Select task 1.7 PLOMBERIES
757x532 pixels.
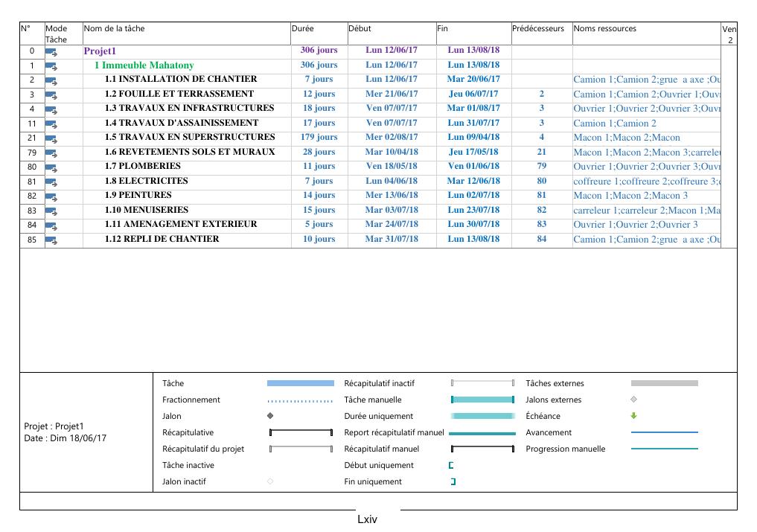coord(142,167)
